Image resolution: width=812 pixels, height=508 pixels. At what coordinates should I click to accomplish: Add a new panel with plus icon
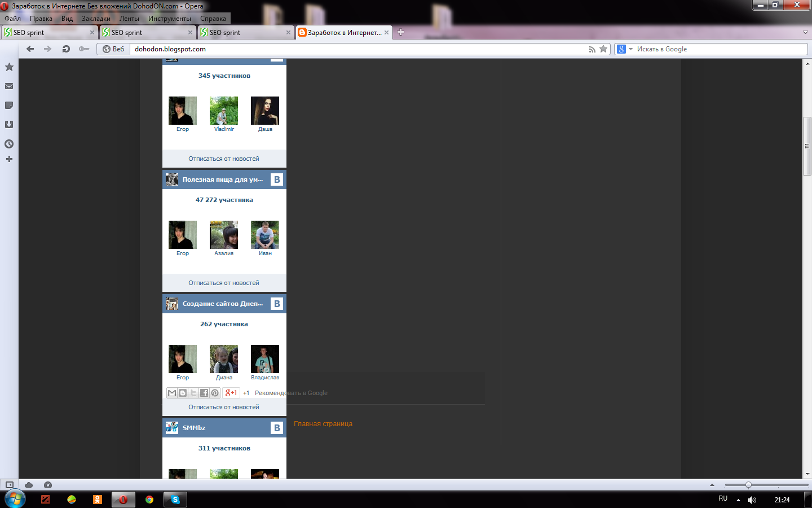coord(9,159)
